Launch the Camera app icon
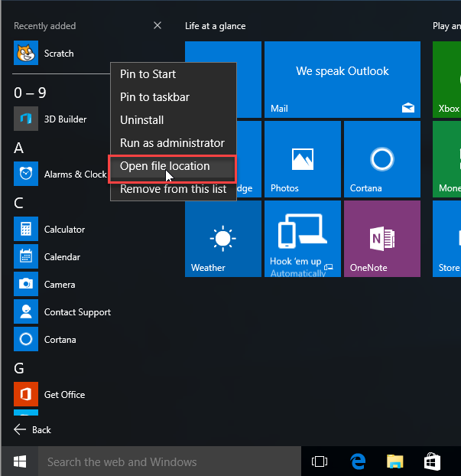Viewport: 461px width, 476px height. coord(26,284)
